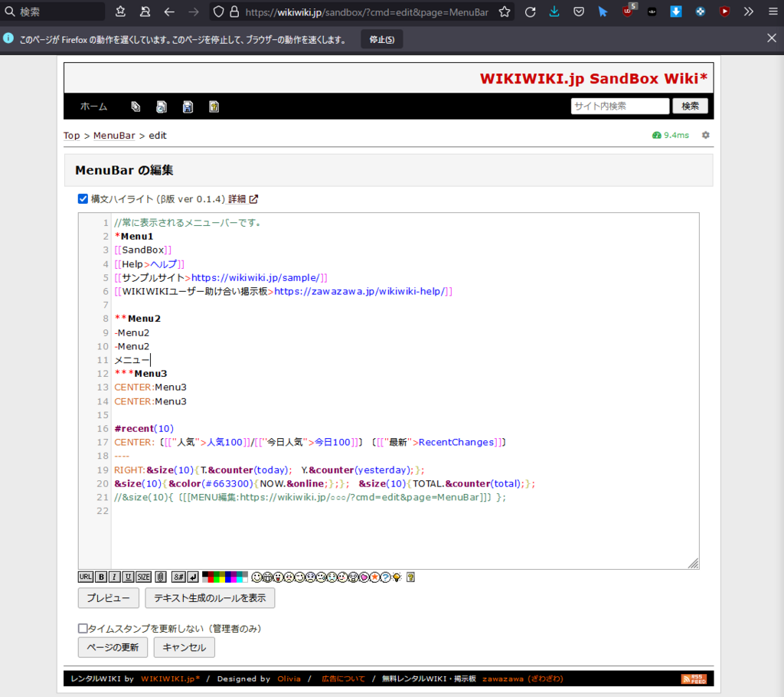
Task: Open the 広告について footer link
Action: coord(343,679)
